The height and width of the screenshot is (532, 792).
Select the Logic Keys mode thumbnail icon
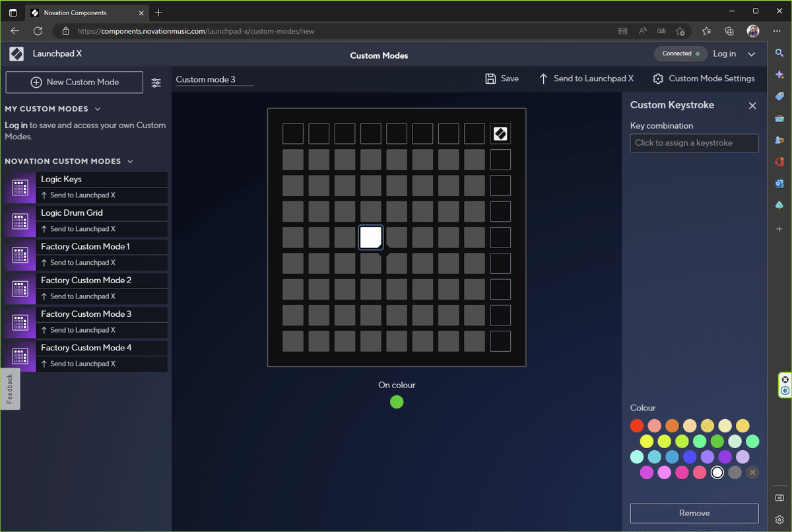pos(20,188)
